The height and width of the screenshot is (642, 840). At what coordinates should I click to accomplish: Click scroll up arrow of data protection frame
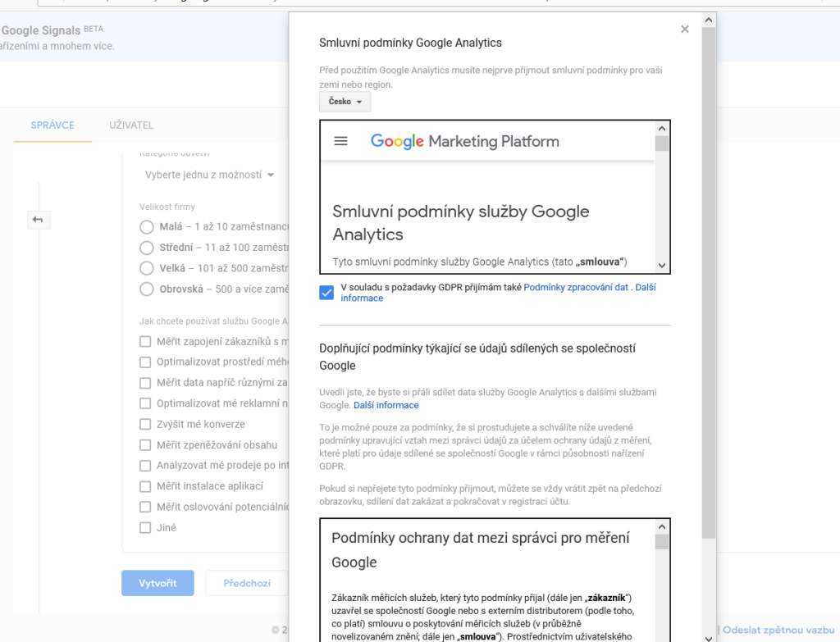662,527
